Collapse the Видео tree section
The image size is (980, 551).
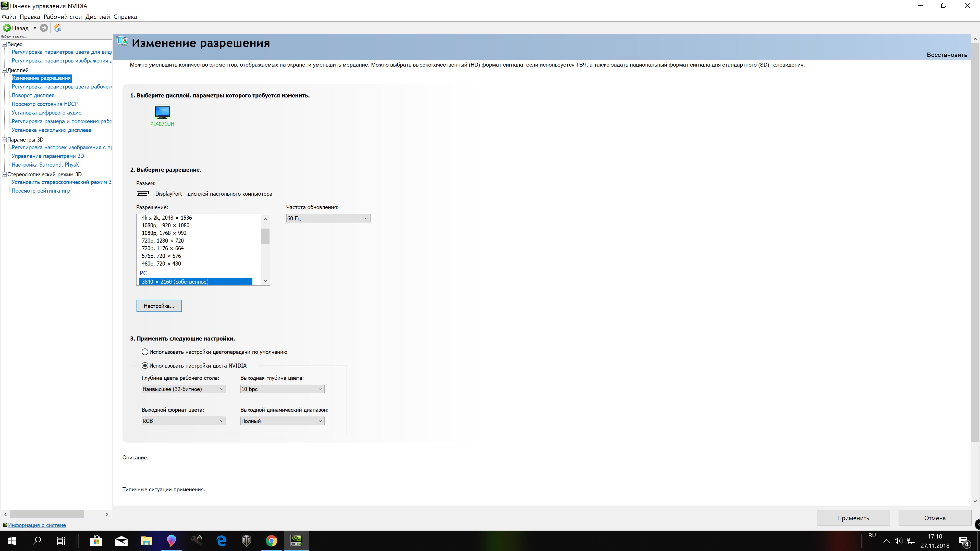[4, 44]
